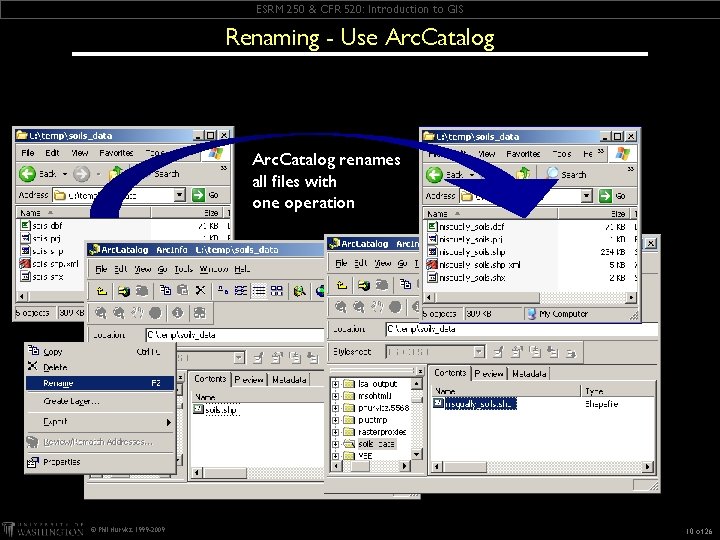Switch to Preview tab in right ArcCatalog
Image resolution: width=720 pixels, height=540 pixels.
point(489,374)
